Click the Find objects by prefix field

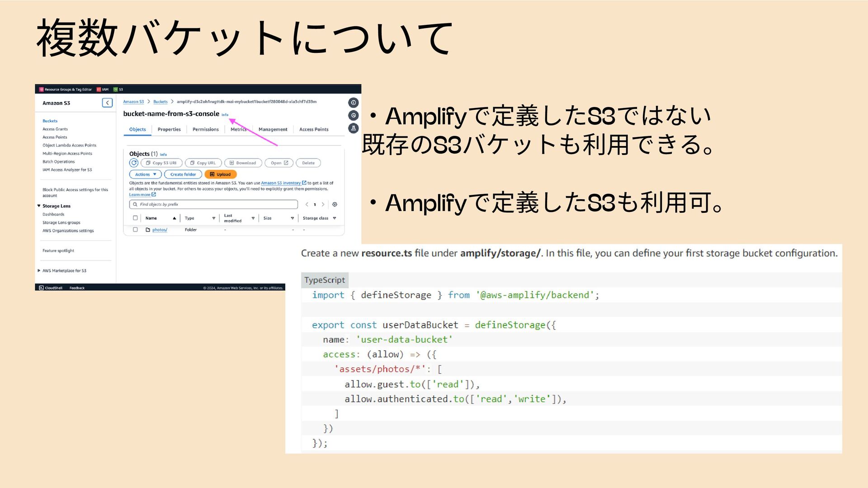click(x=213, y=204)
